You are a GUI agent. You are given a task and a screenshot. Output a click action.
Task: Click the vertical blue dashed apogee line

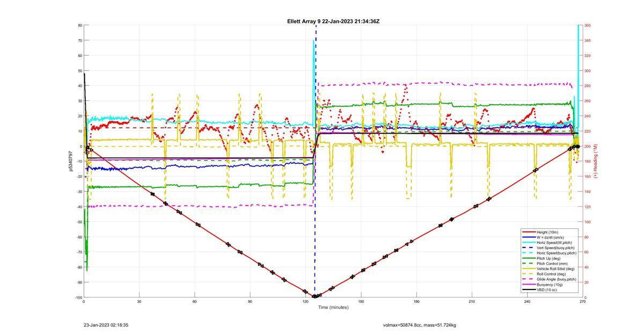[x=316, y=161]
